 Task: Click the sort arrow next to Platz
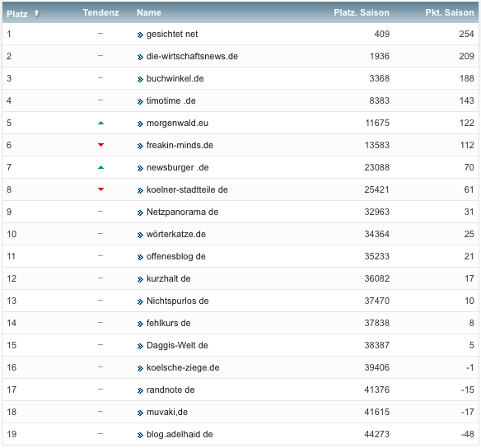coord(36,13)
